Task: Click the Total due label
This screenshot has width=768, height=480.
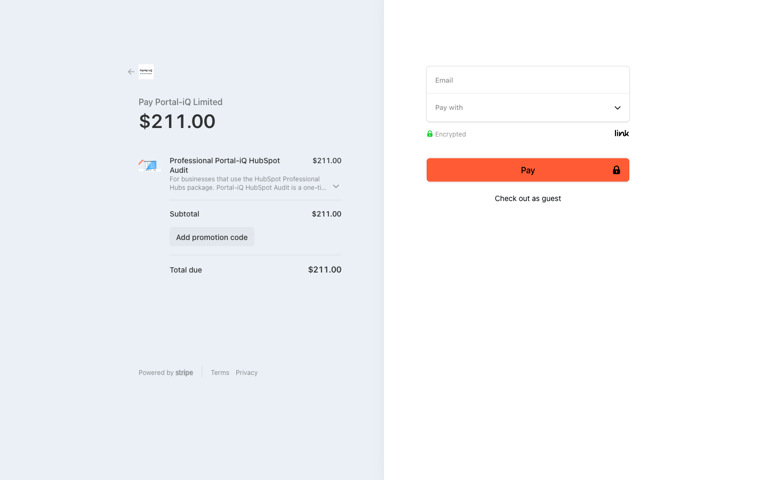Action: coord(186,270)
